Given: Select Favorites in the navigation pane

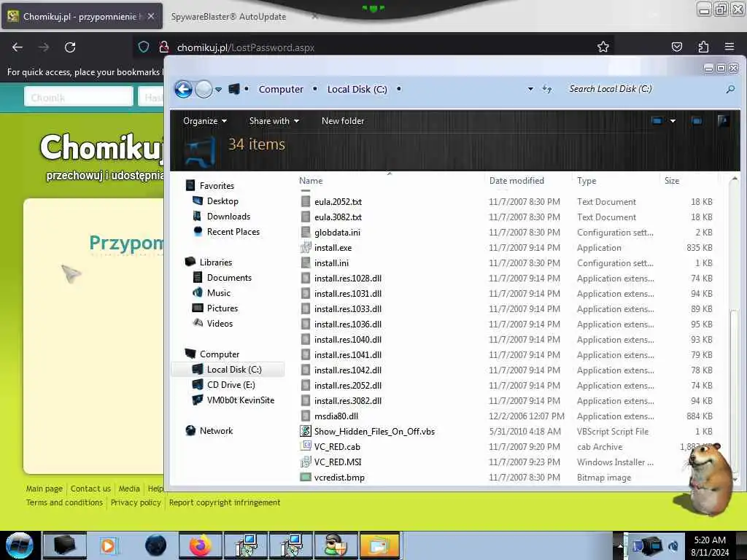Looking at the screenshot, I should pyautogui.click(x=217, y=186).
